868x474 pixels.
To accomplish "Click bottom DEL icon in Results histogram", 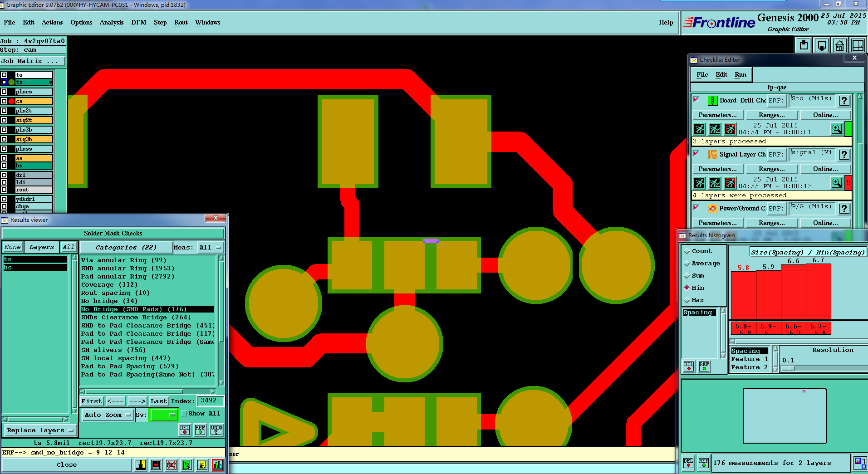I will click(x=688, y=463).
